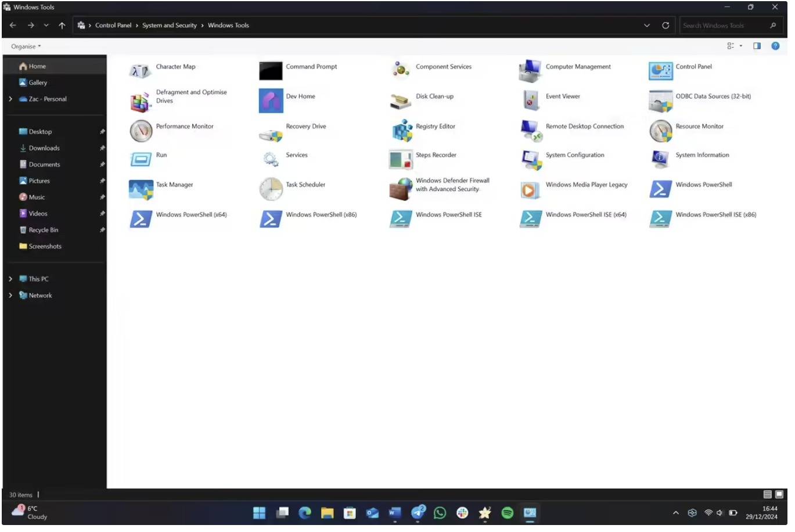Click the Command Prompt icon
Image resolution: width=795 pixels, height=532 pixels.
(271, 71)
